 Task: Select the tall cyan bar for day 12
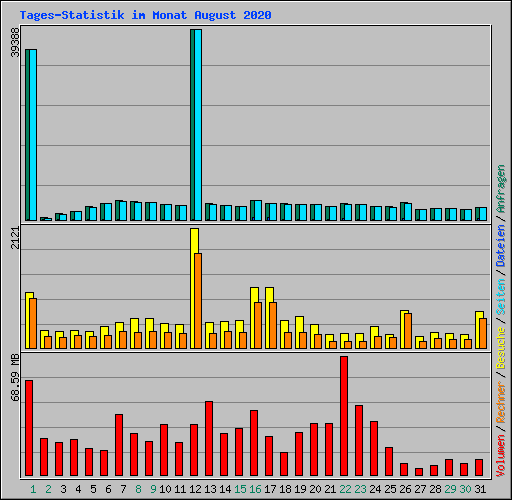click(198, 125)
